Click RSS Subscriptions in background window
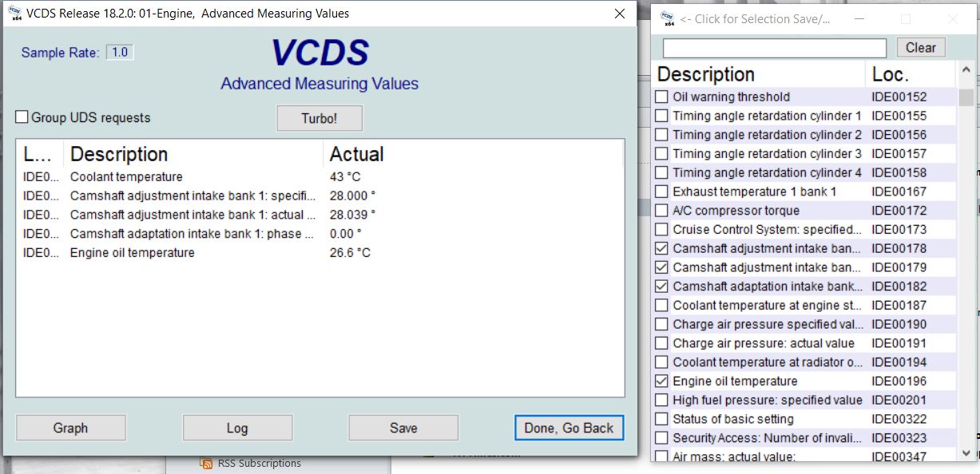This screenshot has height=474, width=980. pyautogui.click(x=259, y=464)
